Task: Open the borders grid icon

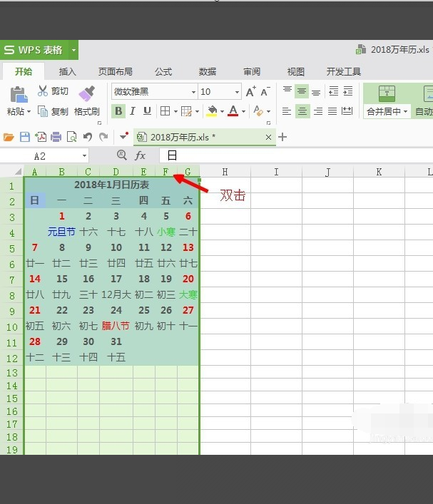Action: tap(165, 111)
